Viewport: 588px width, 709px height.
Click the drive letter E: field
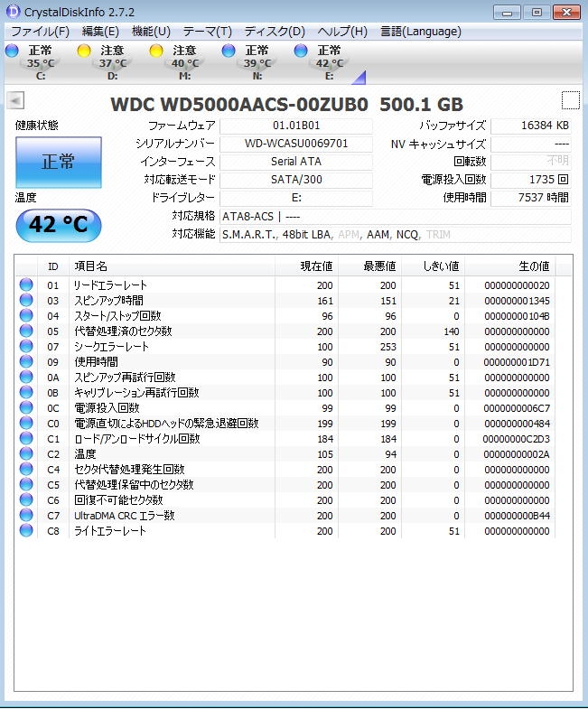pos(296,198)
